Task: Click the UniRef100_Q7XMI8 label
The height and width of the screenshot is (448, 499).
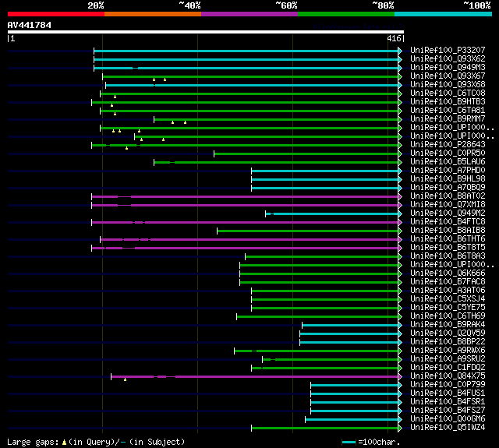Action: tap(448, 205)
